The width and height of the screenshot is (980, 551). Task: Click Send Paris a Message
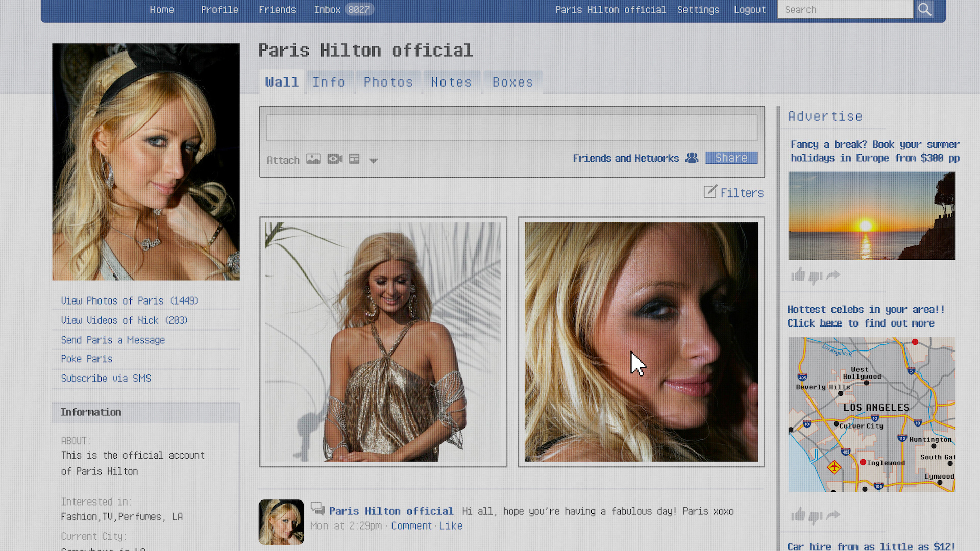tap(113, 340)
